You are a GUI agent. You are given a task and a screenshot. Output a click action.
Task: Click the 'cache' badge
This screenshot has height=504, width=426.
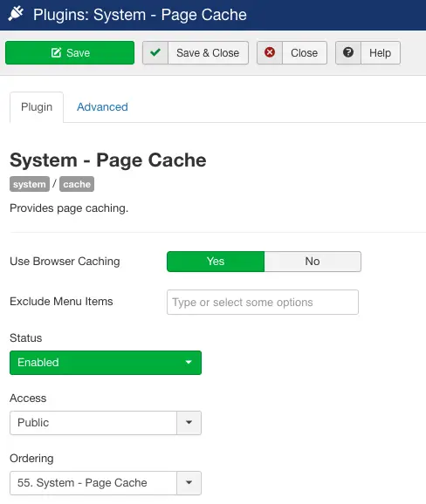pyautogui.click(x=77, y=184)
